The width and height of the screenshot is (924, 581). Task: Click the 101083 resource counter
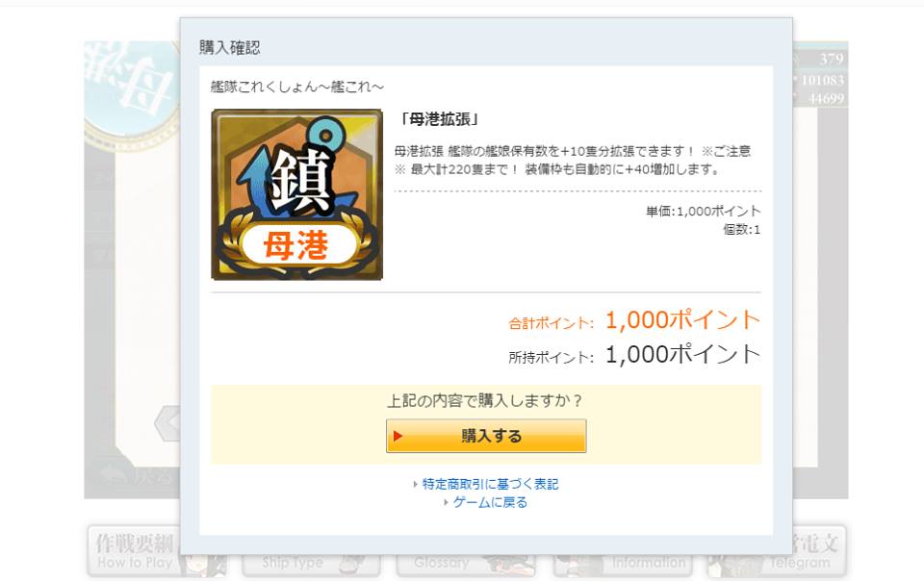coord(823,80)
